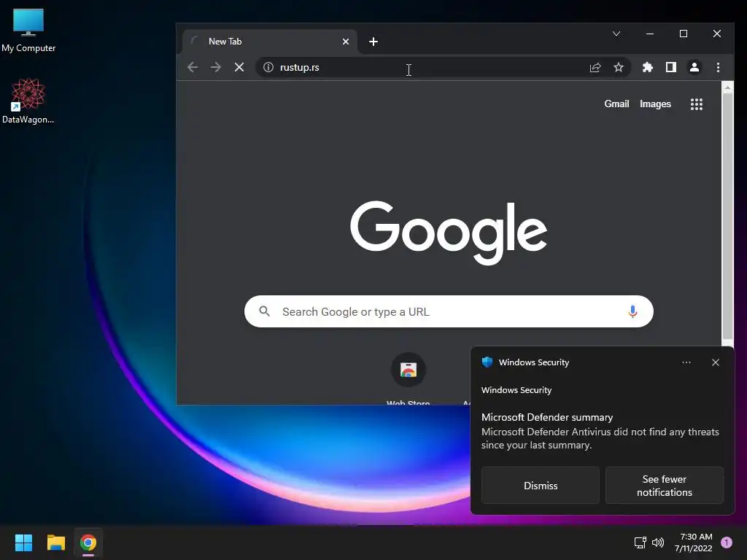Image resolution: width=747 pixels, height=560 pixels.
Task: Minimize the Chrome window
Action: tap(650, 34)
